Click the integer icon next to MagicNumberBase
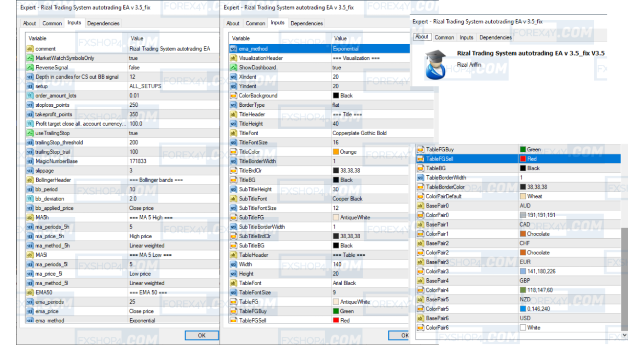Viewport: 644px width, 345px height. tap(30, 161)
